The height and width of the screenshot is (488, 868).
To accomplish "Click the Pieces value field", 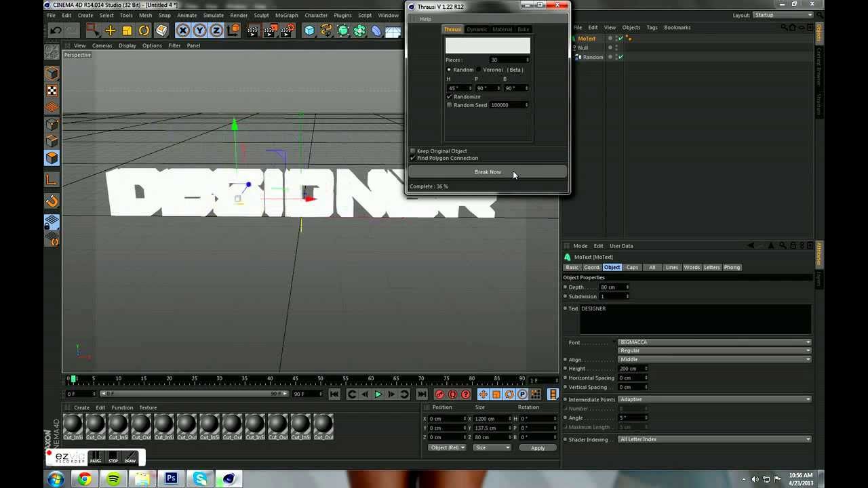I will (509, 60).
